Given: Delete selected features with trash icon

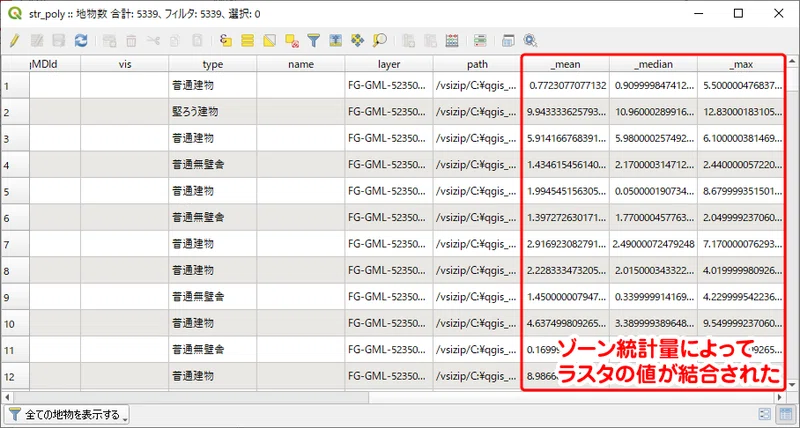Looking at the screenshot, I should pyautogui.click(x=131, y=40).
